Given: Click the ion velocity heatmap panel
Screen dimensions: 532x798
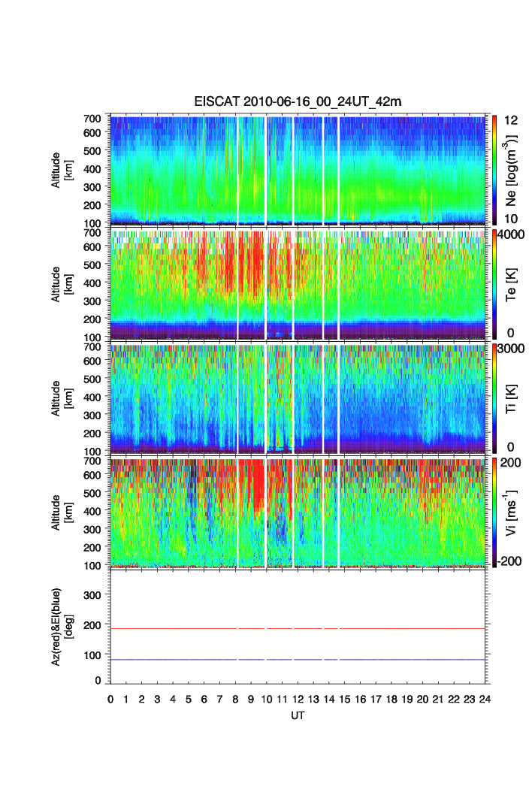Looking at the screenshot, I should (x=300, y=512).
